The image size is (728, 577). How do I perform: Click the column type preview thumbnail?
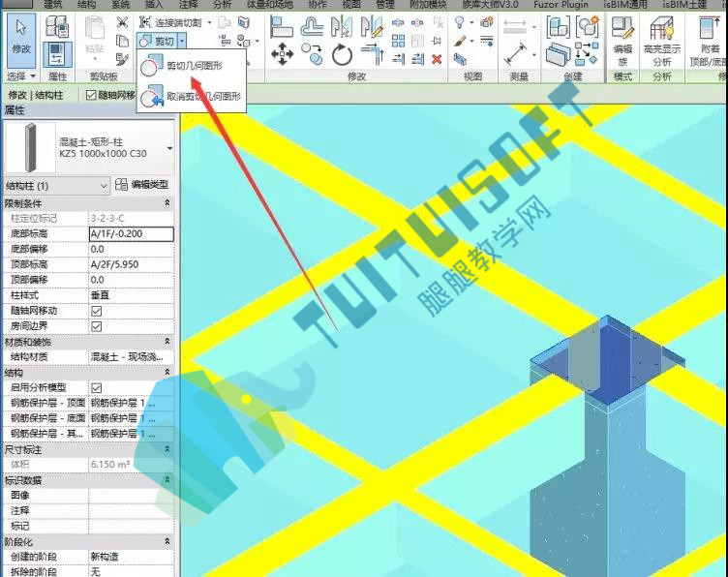point(30,147)
